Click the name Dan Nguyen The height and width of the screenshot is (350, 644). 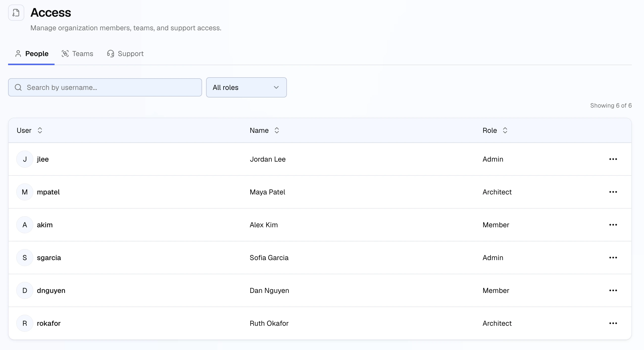click(269, 291)
